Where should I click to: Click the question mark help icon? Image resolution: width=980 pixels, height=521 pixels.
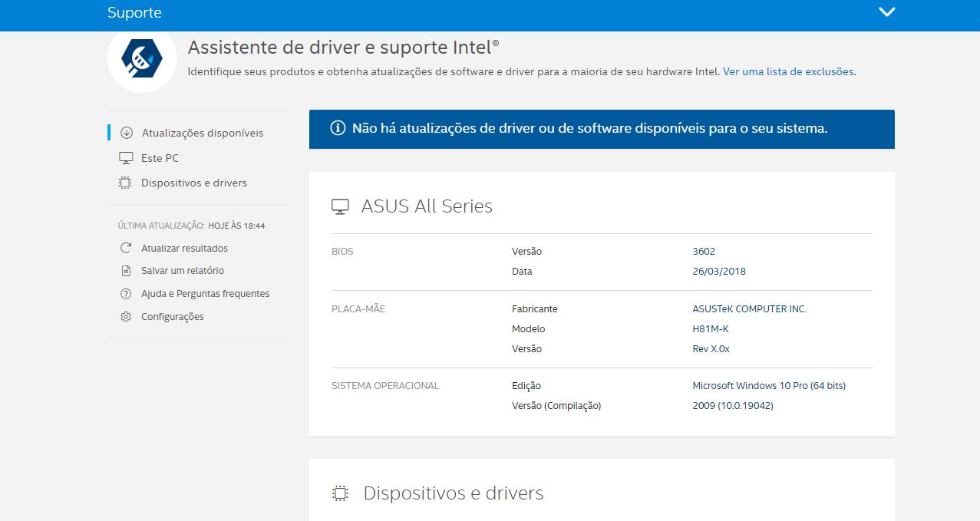(126, 294)
